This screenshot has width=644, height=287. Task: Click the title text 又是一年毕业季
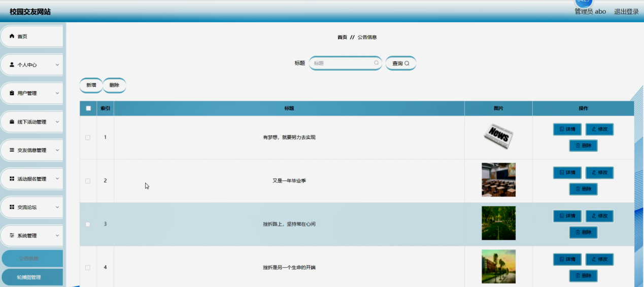tap(289, 181)
